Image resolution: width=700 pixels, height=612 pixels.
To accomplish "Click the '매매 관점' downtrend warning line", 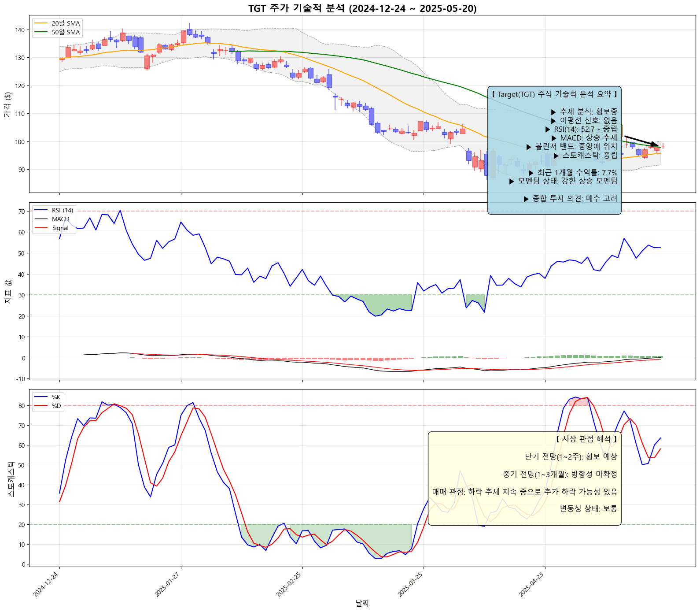I will pyautogui.click(x=525, y=492).
